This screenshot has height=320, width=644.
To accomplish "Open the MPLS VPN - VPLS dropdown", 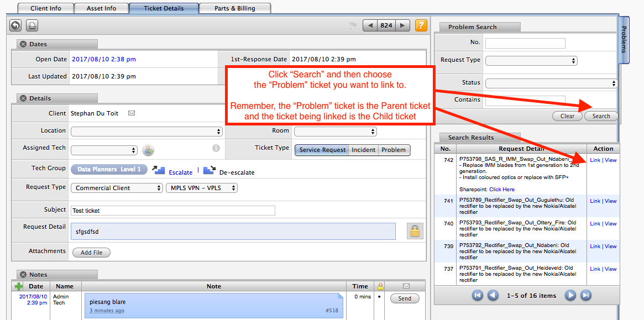I will pos(201,188).
